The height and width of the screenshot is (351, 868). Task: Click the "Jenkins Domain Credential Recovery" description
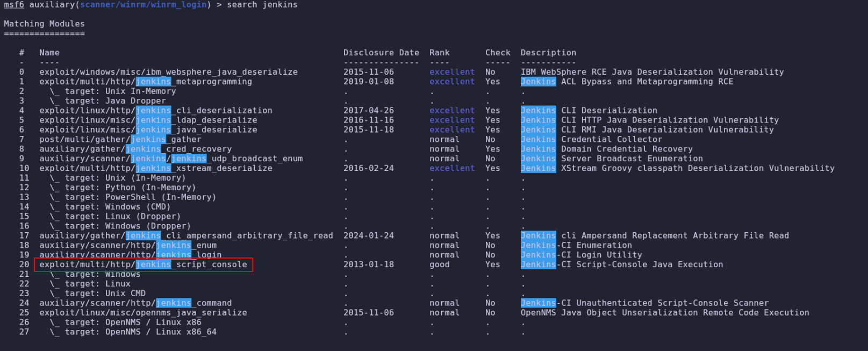coord(607,149)
